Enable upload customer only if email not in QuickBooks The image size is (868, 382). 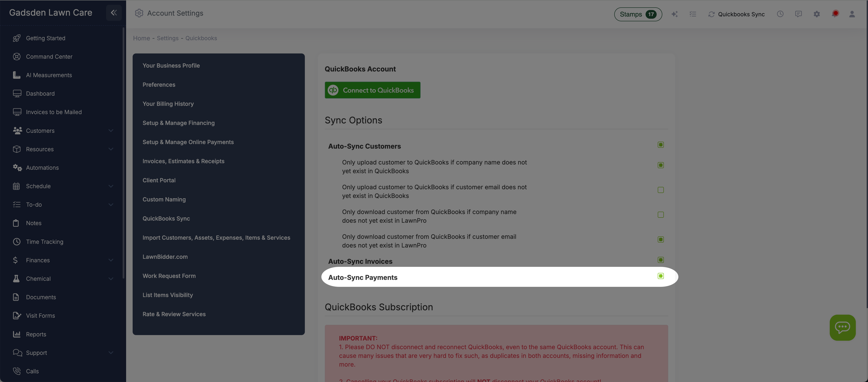(x=660, y=190)
